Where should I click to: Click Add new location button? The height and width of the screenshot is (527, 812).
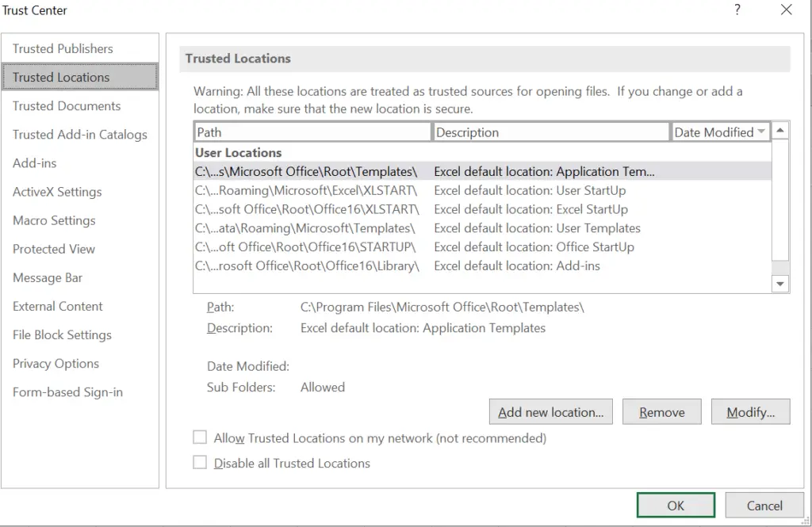pyautogui.click(x=550, y=411)
